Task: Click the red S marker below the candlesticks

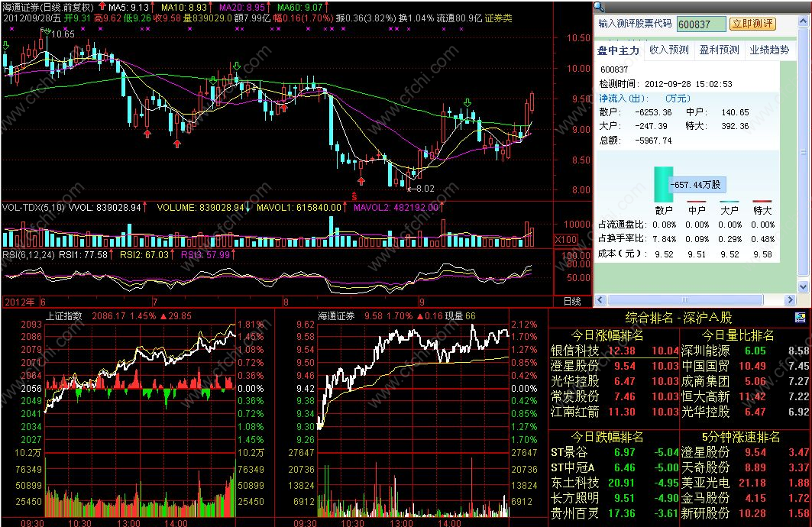Action: click(x=354, y=196)
